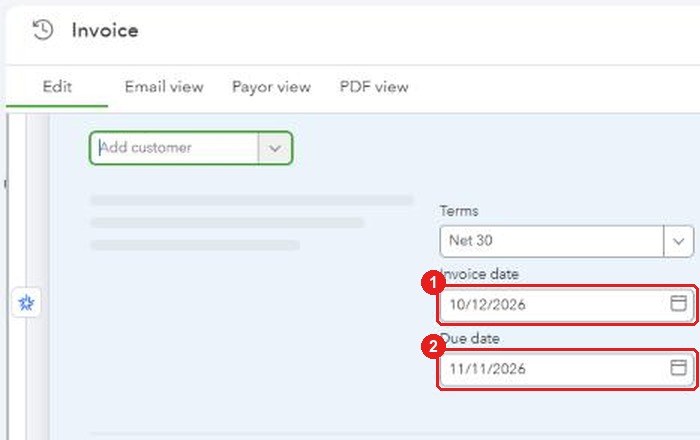Click the Add customer input field
Image resolution: width=700 pixels, height=440 pixels.
(x=175, y=148)
